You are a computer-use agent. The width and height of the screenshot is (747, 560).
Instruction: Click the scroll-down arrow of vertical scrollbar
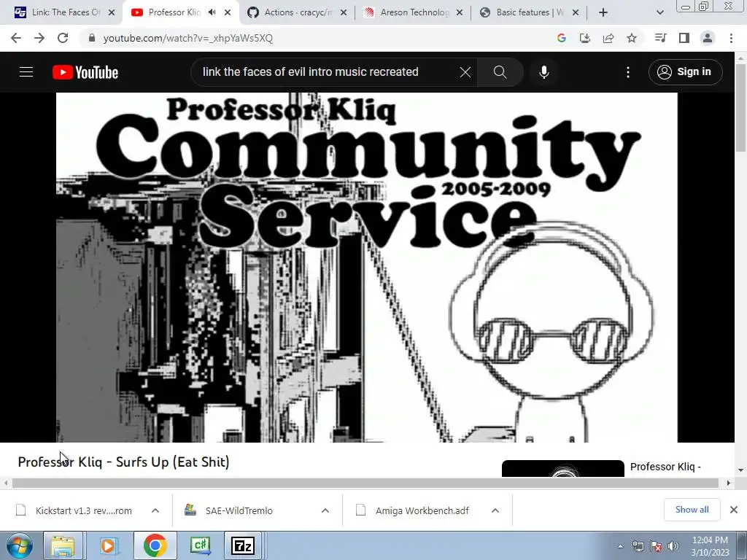coord(740,470)
